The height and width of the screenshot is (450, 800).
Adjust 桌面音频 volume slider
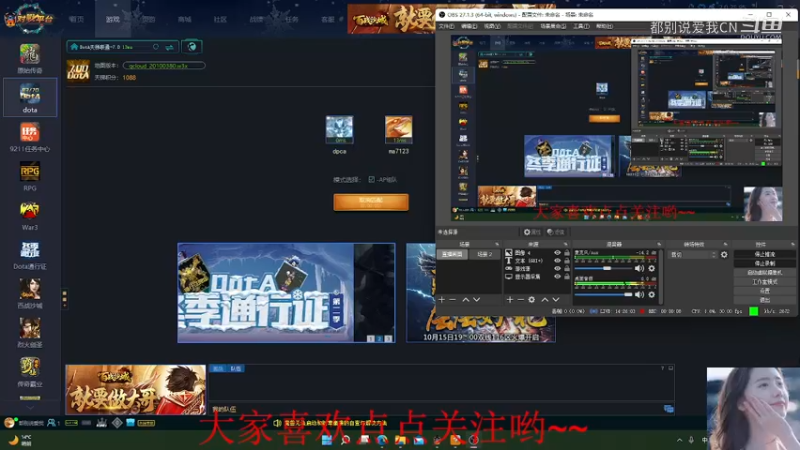click(x=604, y=294)
